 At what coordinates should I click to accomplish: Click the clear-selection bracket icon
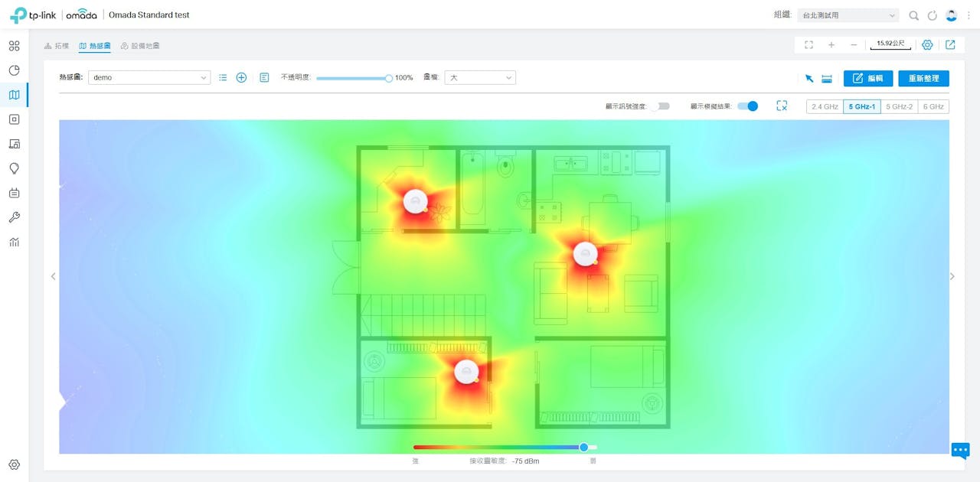[782, 106]
